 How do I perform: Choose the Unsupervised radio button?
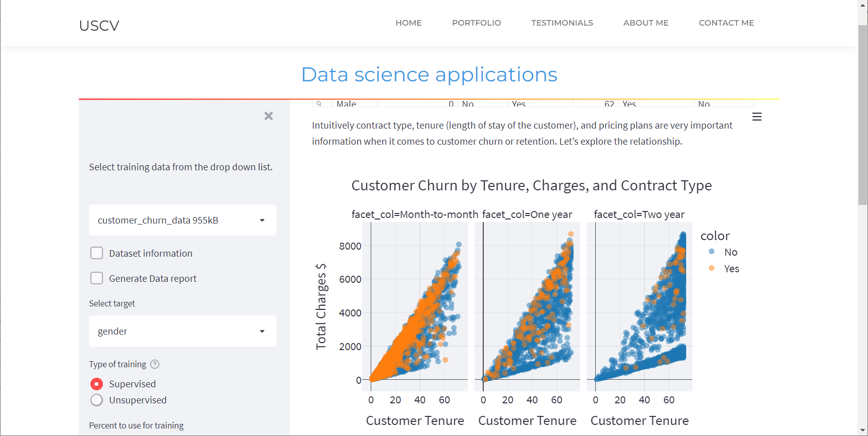pos(97,400)
